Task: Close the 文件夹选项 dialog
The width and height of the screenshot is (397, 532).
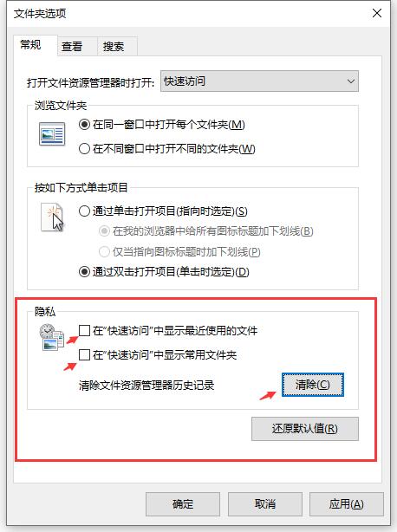Action: pyautogui.click(x=377, y=14)
